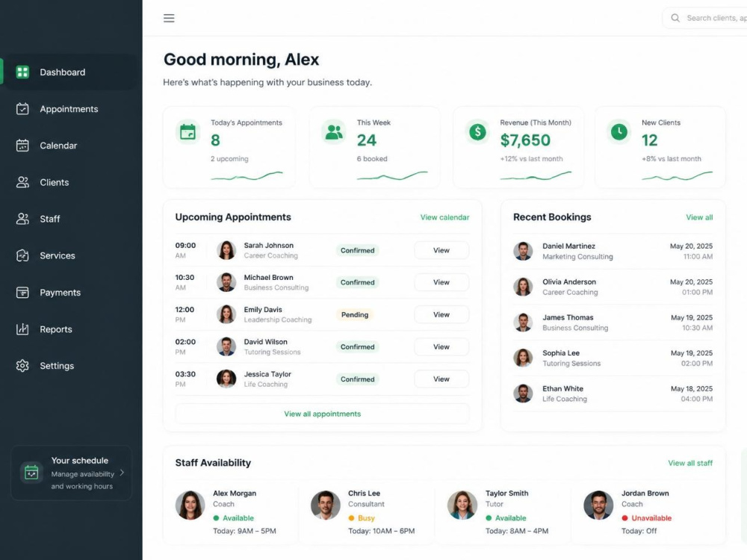
Task: Click the Clients sidebar icon
Action: (22, 182)
